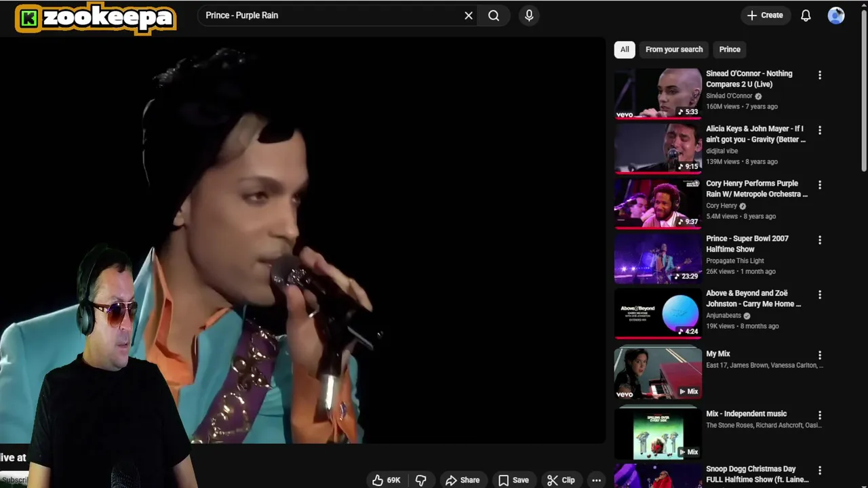Open thumbnail of Sinead O'Connor Nothing Compares 2 U

658,94
